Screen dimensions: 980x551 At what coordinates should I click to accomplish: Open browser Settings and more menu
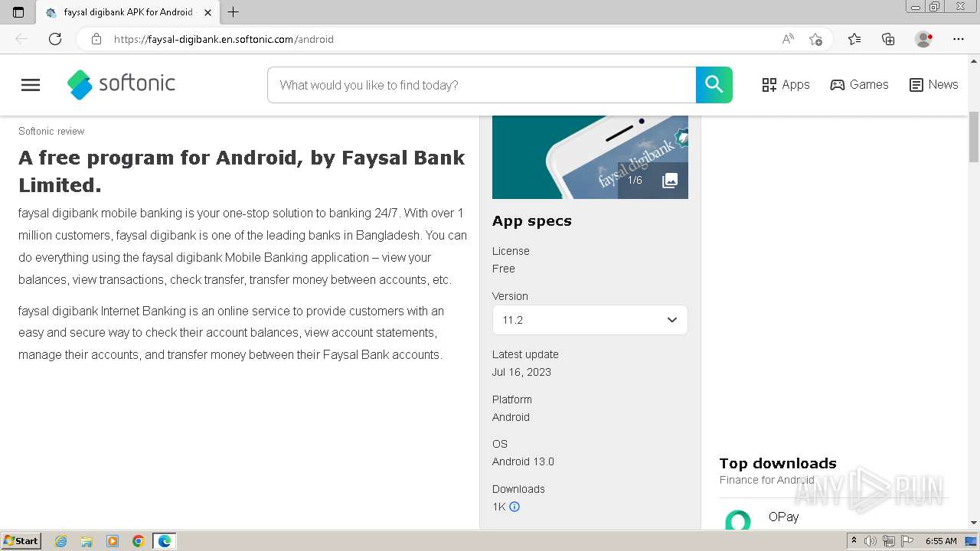959,39
